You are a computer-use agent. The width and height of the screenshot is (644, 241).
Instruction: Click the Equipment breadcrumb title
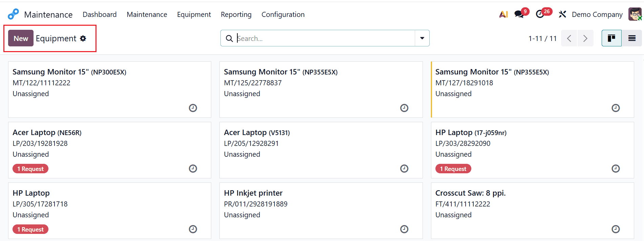(56, 39)
